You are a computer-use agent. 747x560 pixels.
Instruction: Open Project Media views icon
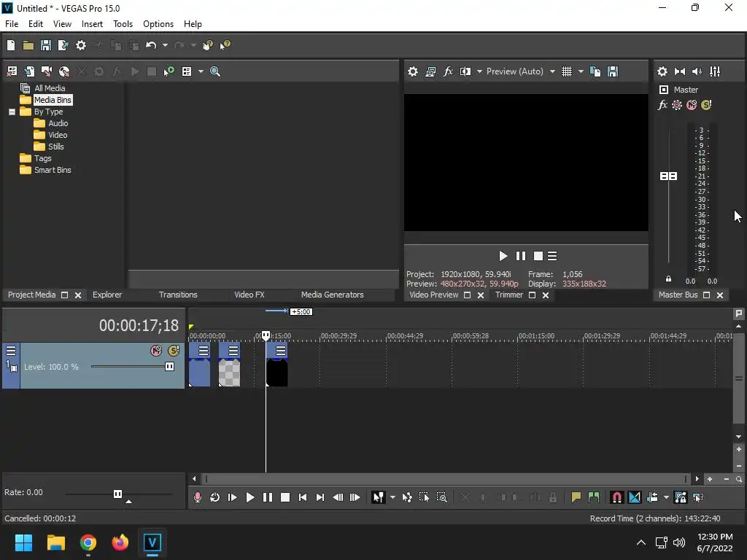pos(187,71)
